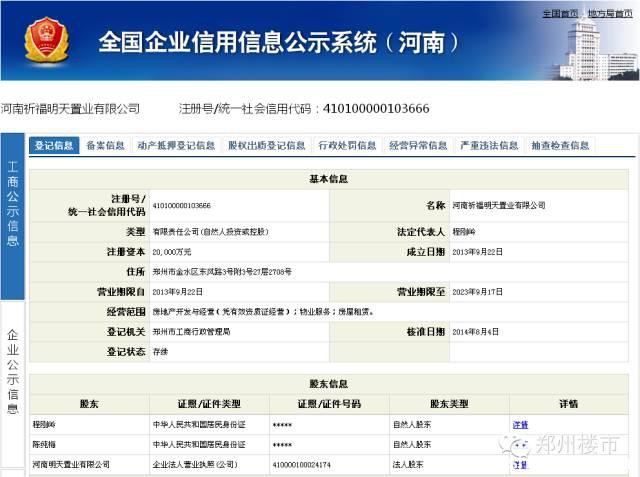Open 详情 link for the first listed shareholder
Image resolution: width=640 pixels, height=477 pixels.
tap(520, 425)
